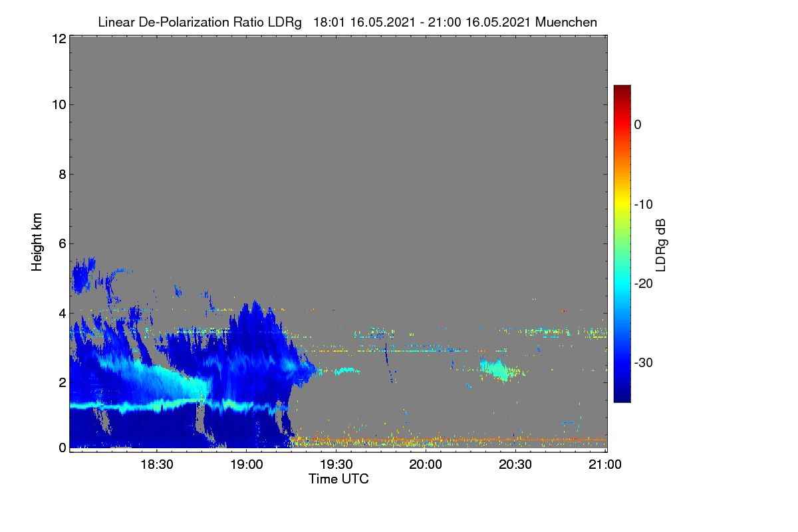
Task: Click the '2' height tick label
Action: click(x=61, y=382)
